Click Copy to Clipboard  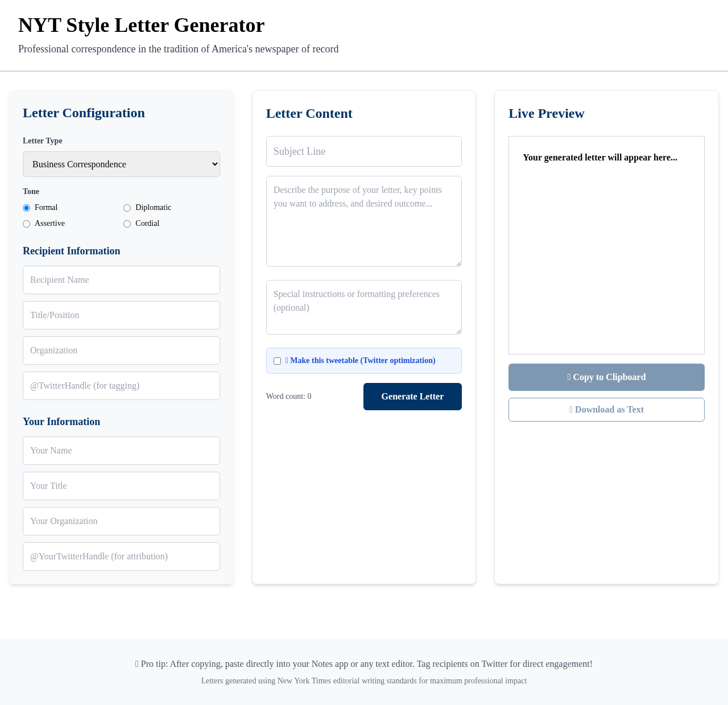606,377
